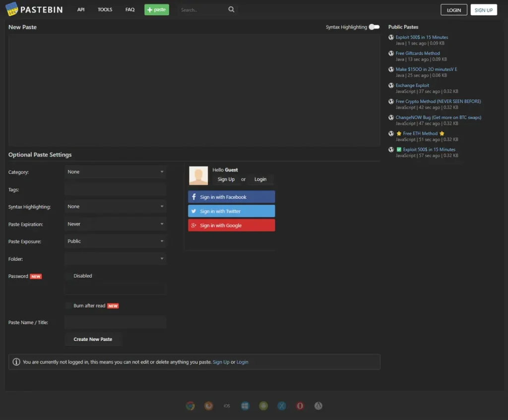Open the Folder dropdown
Image resolution: width=508 pixels, height=420 pixels.
(115, 258)
